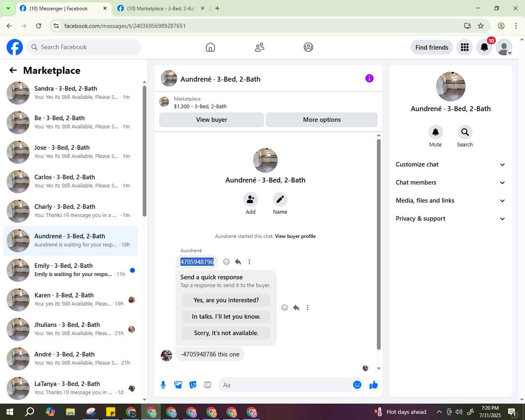Send a thumbs-up like
525x420 pixels.
pos(374,385)
